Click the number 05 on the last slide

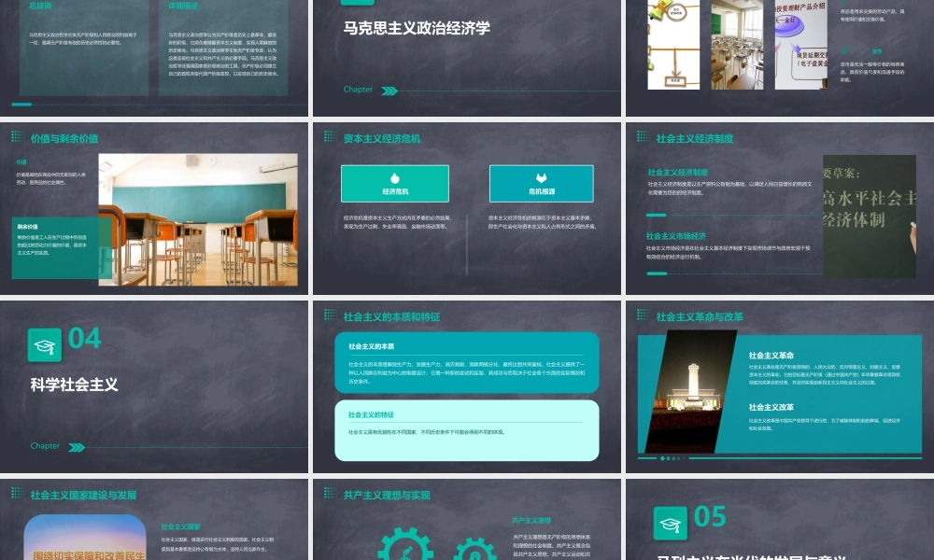[710, 516]
